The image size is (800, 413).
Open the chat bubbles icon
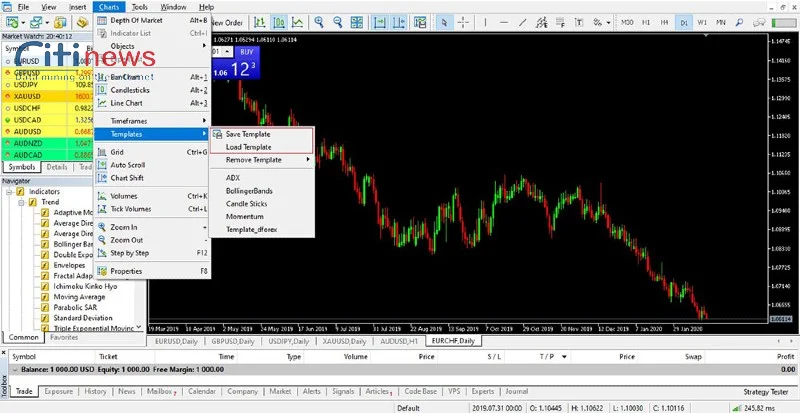(759, 22)
